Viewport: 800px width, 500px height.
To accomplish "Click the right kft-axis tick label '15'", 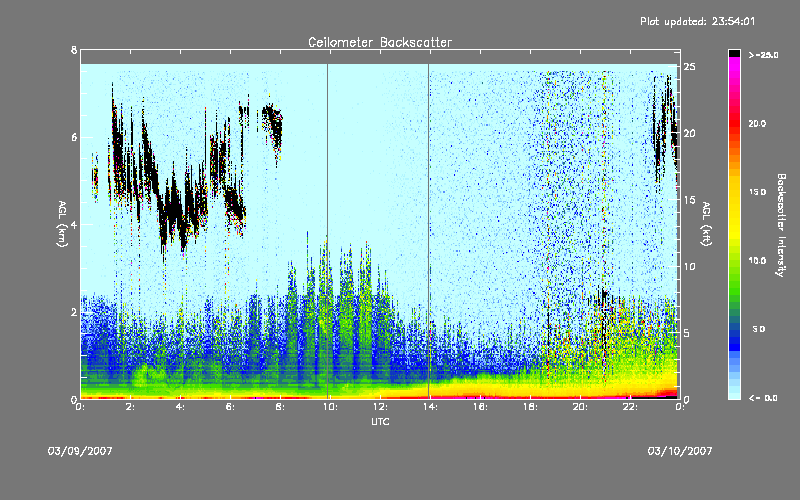I will click(689, 200).
